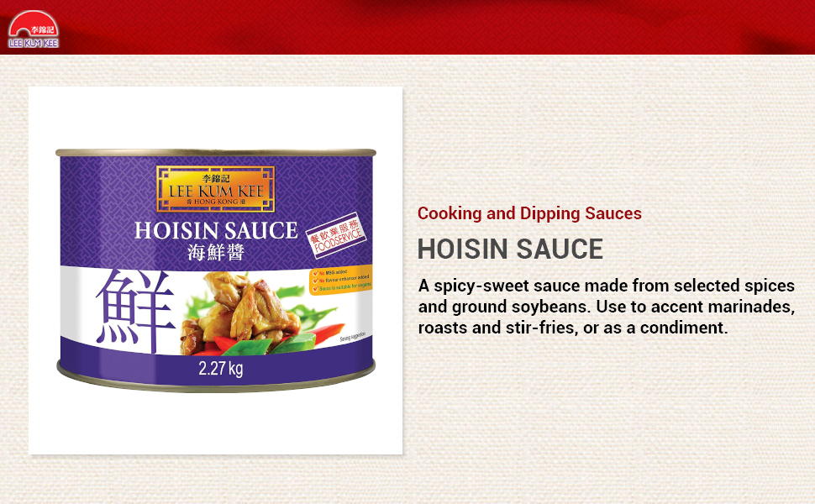Viewport: 815px width, 504px height.
Task: Click the Sauce is suitable for vegans line
Action: (x=342, y=286)
